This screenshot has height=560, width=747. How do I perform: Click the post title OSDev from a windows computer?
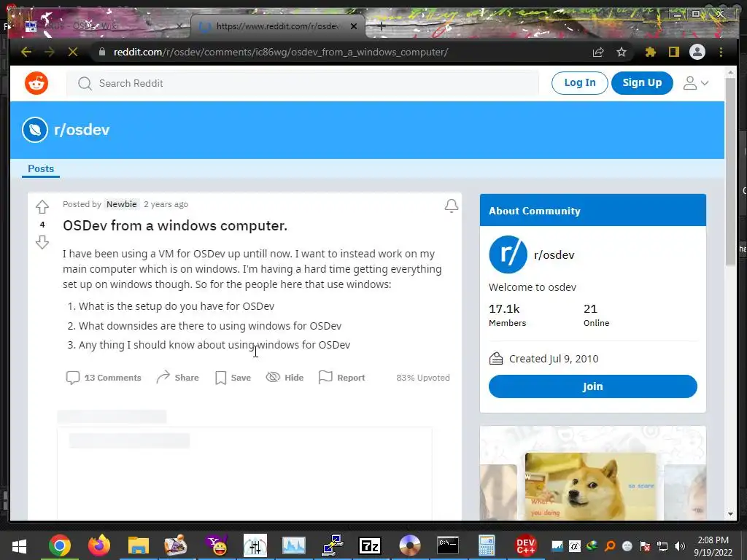[x=175, y=225]
